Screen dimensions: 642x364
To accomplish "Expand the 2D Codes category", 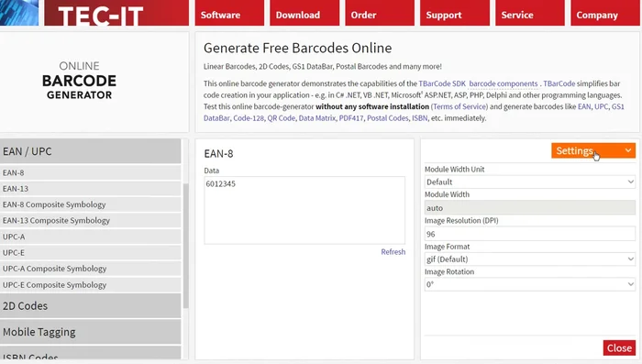I will point(91,306).
